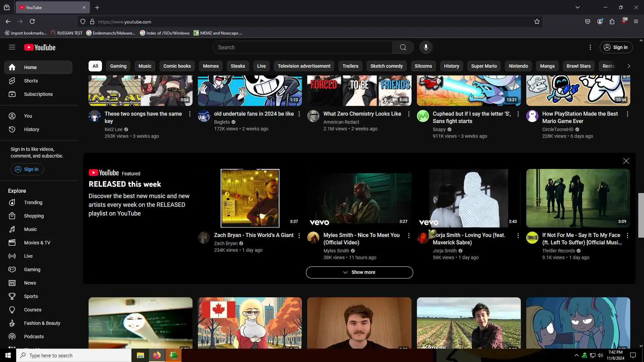Dismiss the RELEASED featured section

(626, 161)
